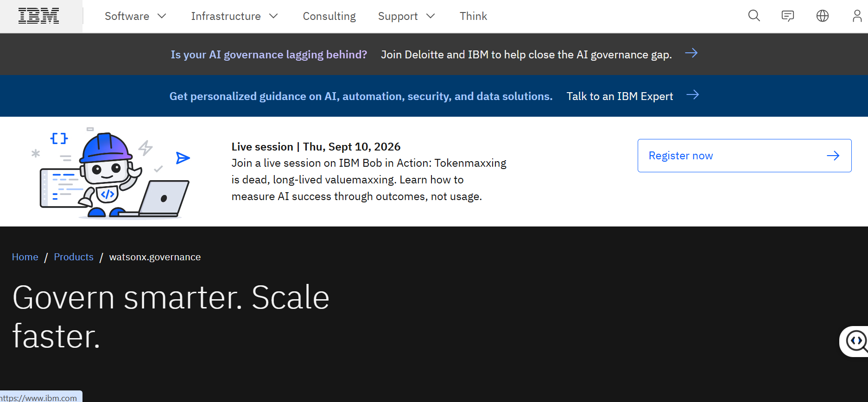Open the Join Deloitte and IBM banner link
Image resolution: width=868 pixels, height=402 pixels.
[x=526, y=55]
